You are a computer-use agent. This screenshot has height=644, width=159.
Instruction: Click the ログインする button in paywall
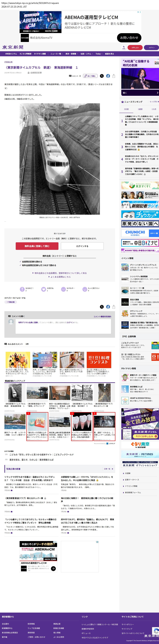pos(82,246)
